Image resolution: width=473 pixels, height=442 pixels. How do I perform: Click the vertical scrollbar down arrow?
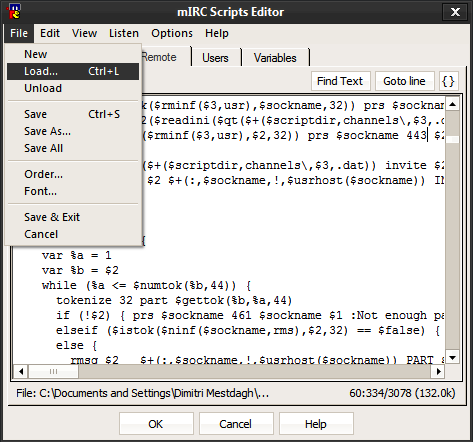452,358
